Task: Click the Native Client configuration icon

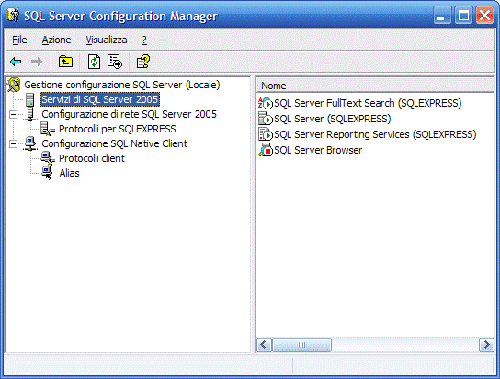Action: point(31,143)
